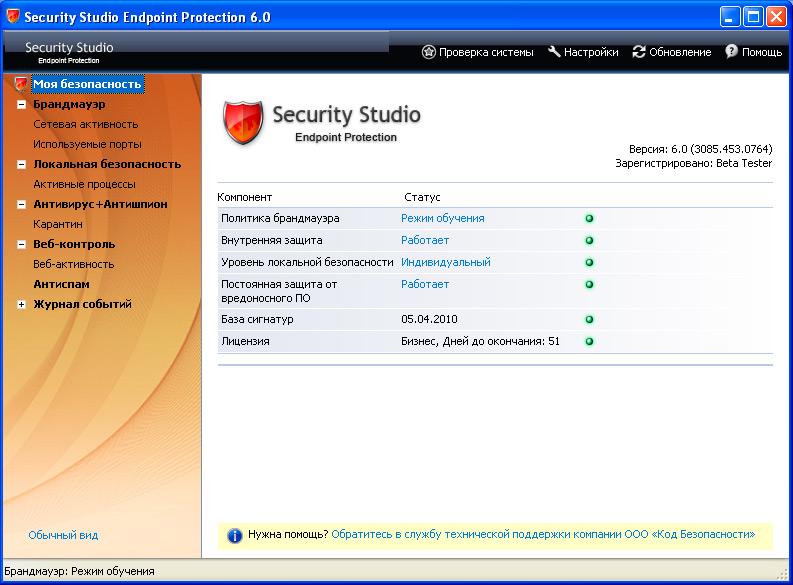
Task: Click the Режим обучения status link
Action: (x=443, y=218)
